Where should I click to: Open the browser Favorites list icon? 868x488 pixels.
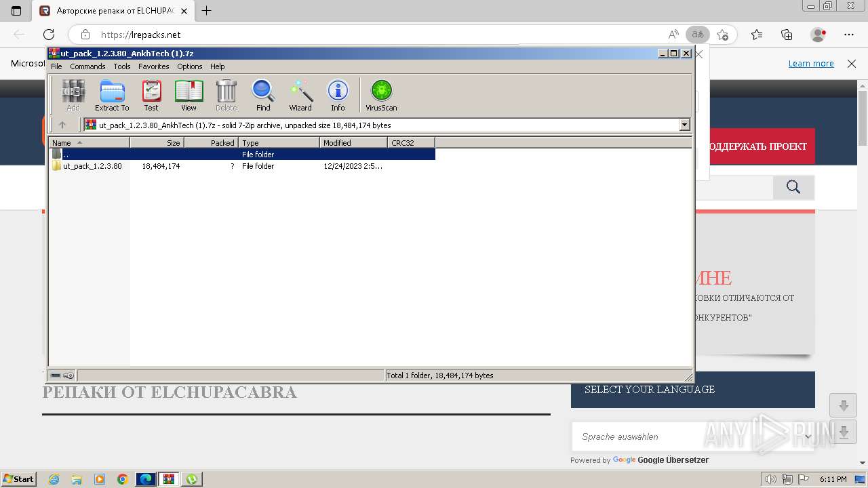[x=757, y=35]
